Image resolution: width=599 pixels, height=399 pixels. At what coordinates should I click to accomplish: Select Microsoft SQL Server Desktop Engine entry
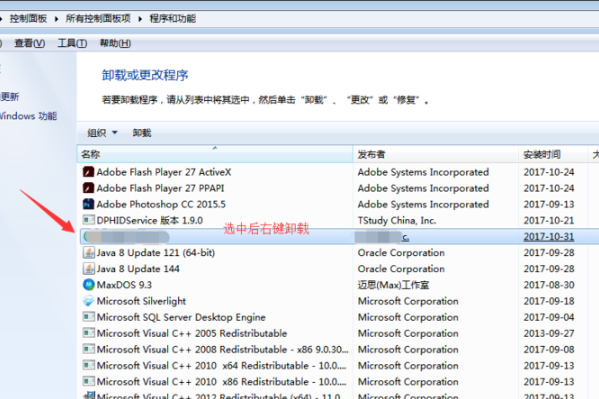pyautogui.click(x=181, y=317)
